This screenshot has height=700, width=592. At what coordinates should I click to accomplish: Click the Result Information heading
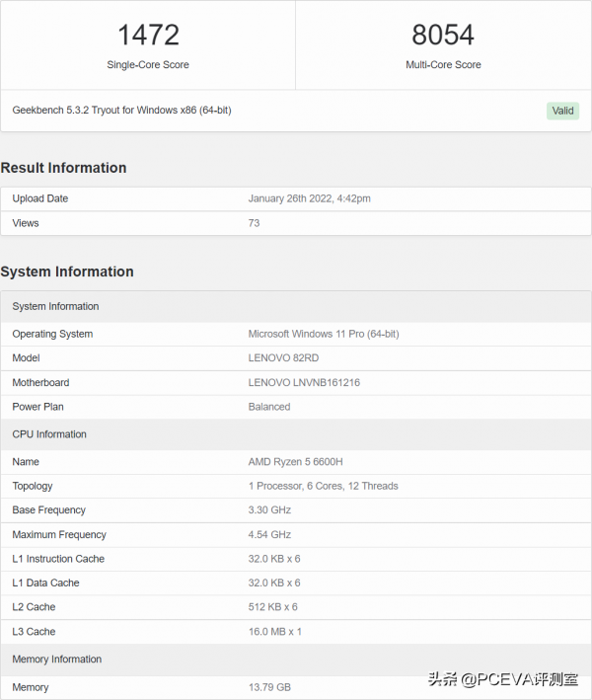coord(63,168)
